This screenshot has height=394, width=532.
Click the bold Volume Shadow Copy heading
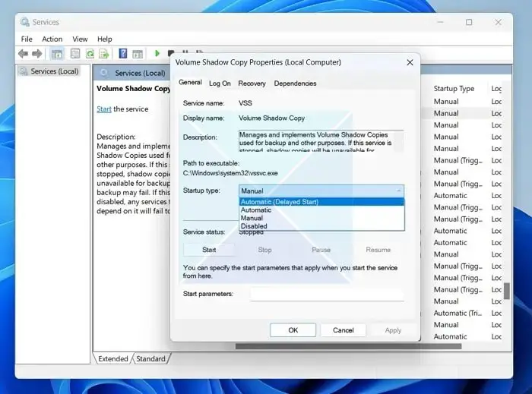pyautogui.click(x=134, y=88)
